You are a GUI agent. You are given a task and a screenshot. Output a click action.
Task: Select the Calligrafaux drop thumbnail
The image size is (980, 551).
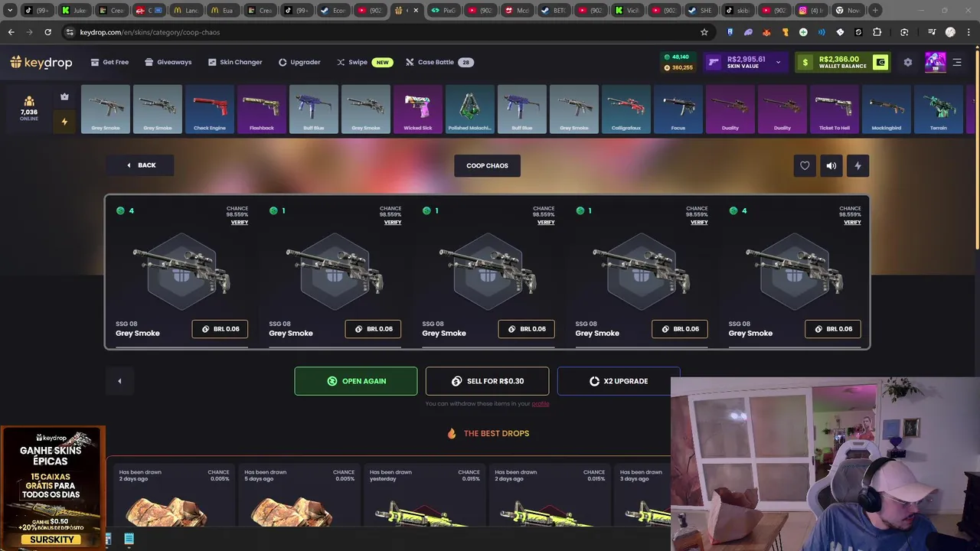click(626, 109)
